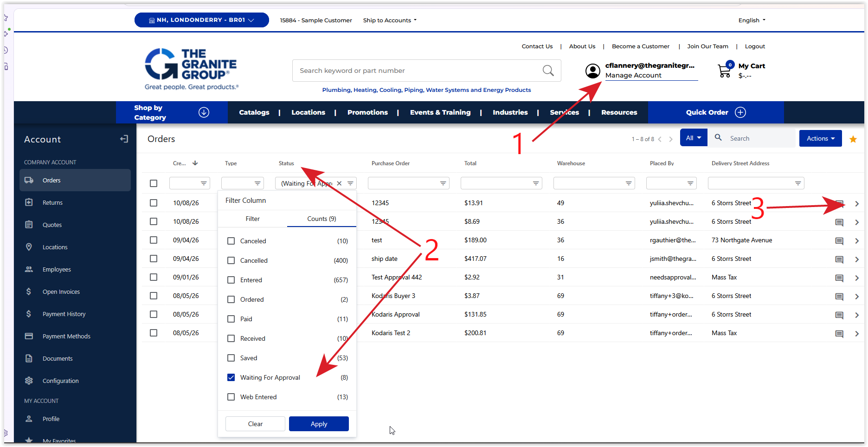
Task: Click the Quick Order plus icon
Action: point(740,112)
